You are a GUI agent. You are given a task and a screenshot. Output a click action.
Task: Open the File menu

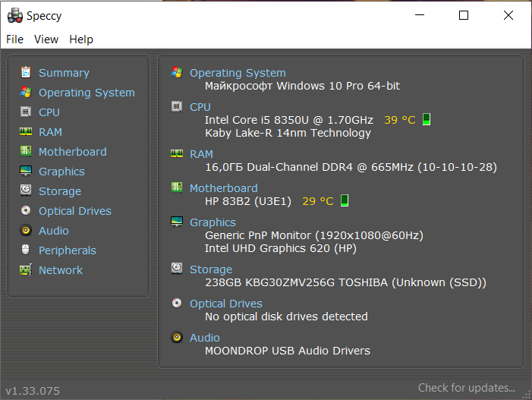click(x=15, y=39)
